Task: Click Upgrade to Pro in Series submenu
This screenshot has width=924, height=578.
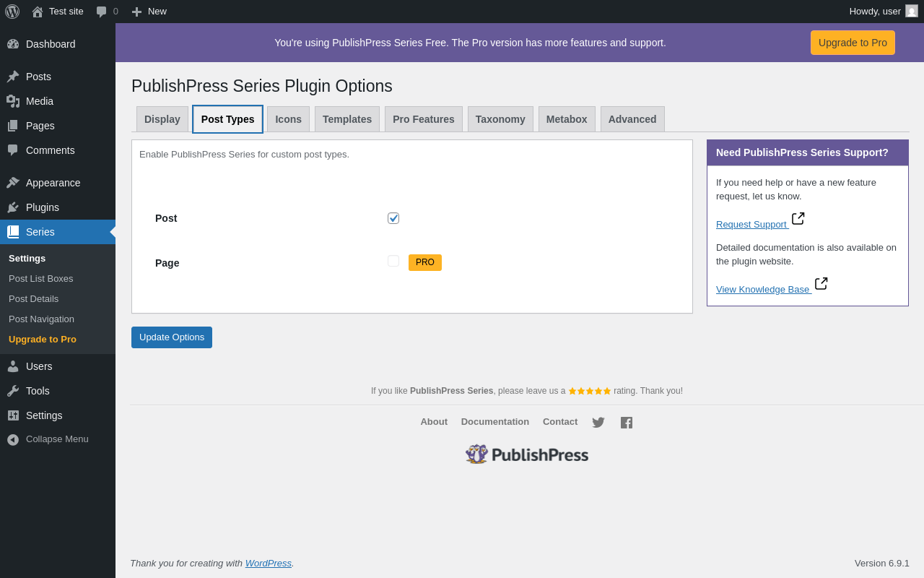Action: click(43, 340)
